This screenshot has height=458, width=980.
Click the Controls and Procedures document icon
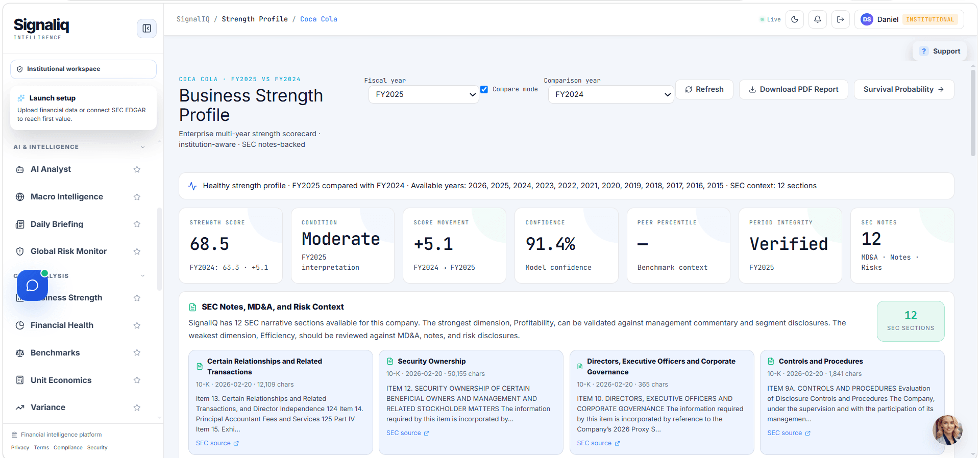(771, 362)
